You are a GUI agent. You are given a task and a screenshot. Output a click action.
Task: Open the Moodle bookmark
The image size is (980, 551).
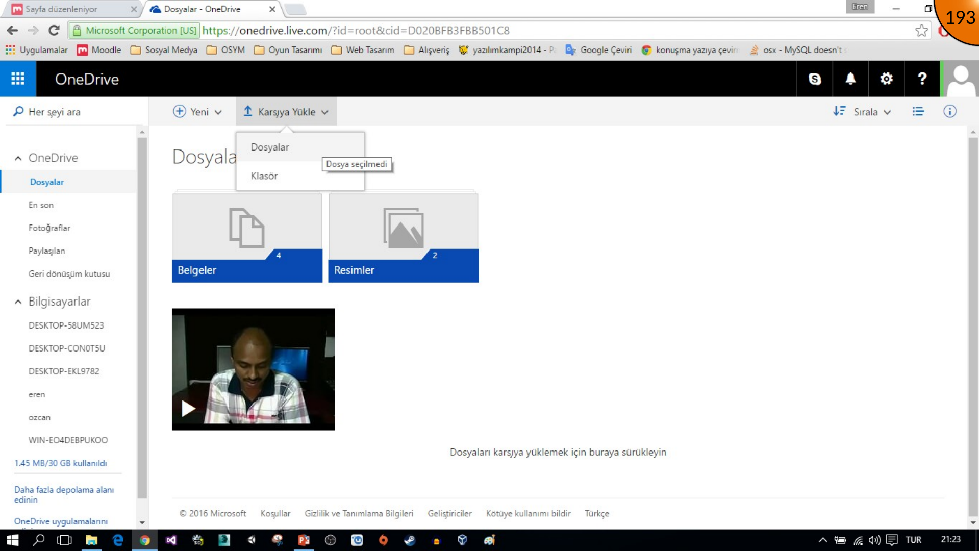click(x=99, y=50)
